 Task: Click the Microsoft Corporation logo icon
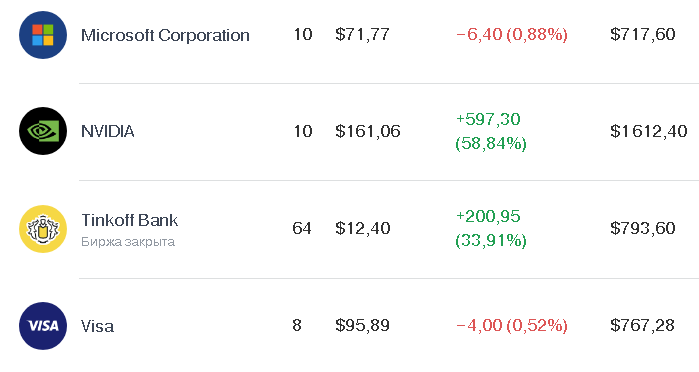coord(43,35)
